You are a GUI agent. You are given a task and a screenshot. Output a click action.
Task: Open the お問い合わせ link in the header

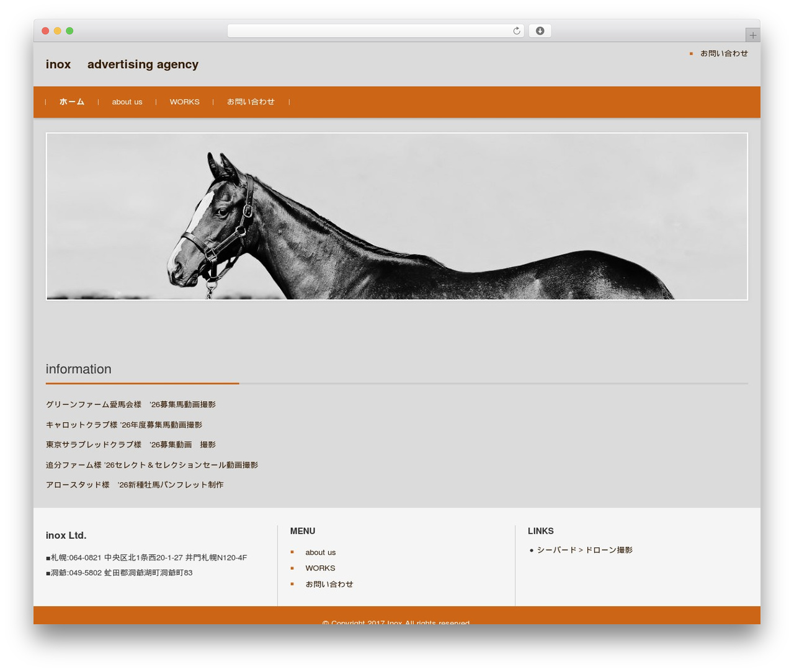coord(724,53)
